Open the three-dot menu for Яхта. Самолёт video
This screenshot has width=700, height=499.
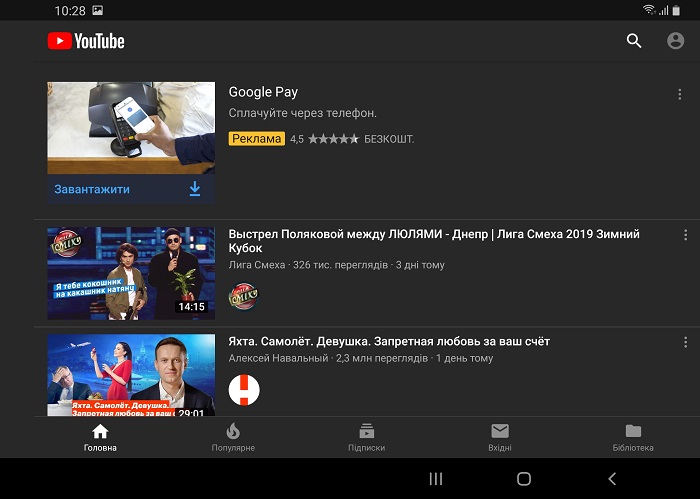click(685, 342)
